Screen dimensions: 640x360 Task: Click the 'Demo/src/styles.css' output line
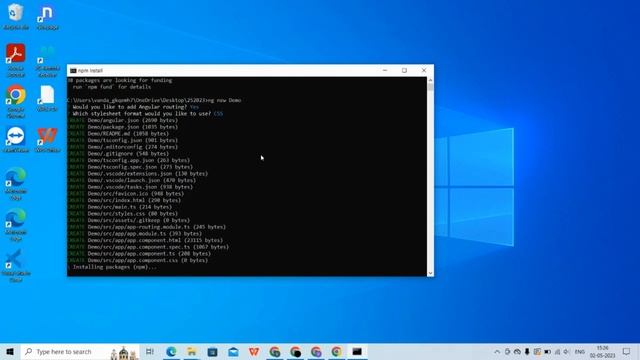[122, 213]
